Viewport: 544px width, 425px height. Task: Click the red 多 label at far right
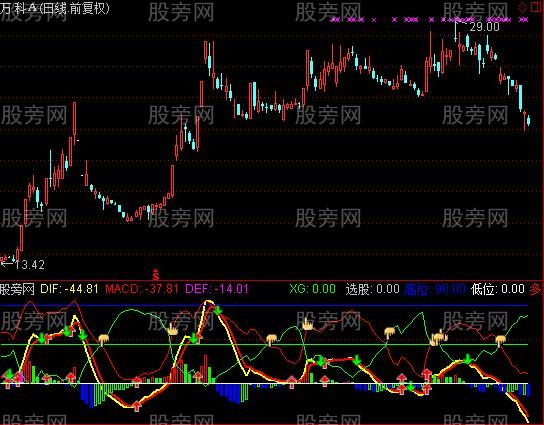536,289
